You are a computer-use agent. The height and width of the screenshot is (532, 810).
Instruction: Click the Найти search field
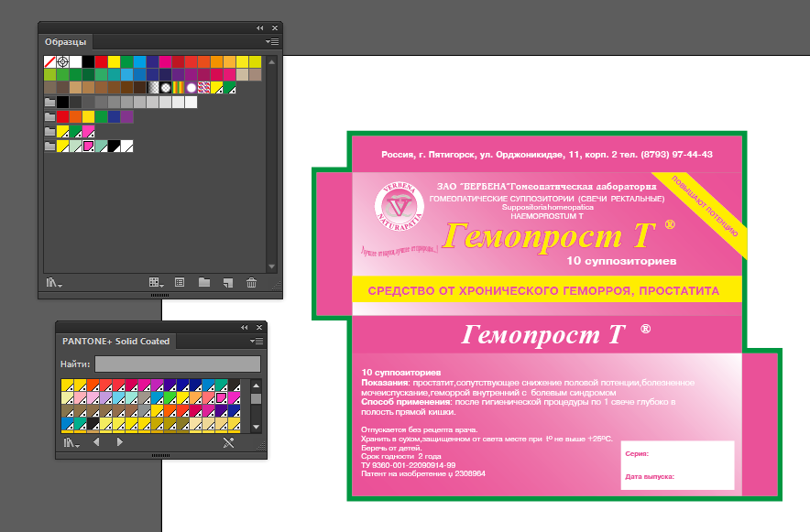pos(178,364)
